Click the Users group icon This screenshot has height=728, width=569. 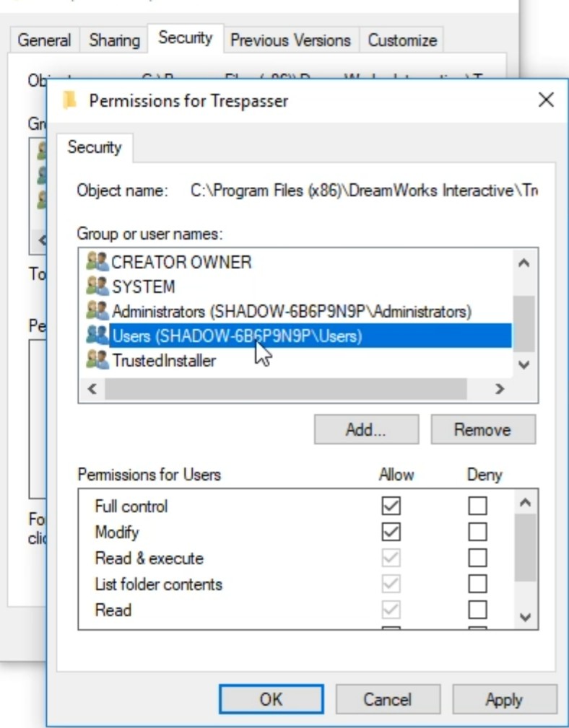(x=97, y=336)
